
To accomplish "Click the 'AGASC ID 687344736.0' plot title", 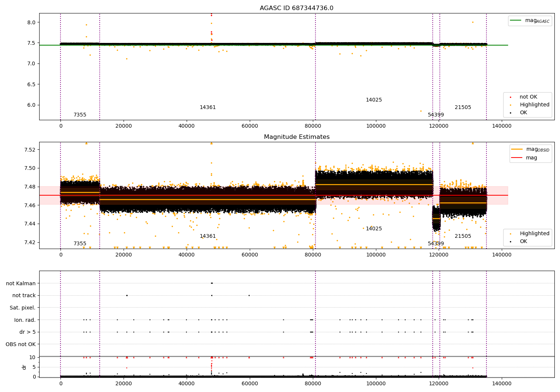I will [x=296, y=8].
